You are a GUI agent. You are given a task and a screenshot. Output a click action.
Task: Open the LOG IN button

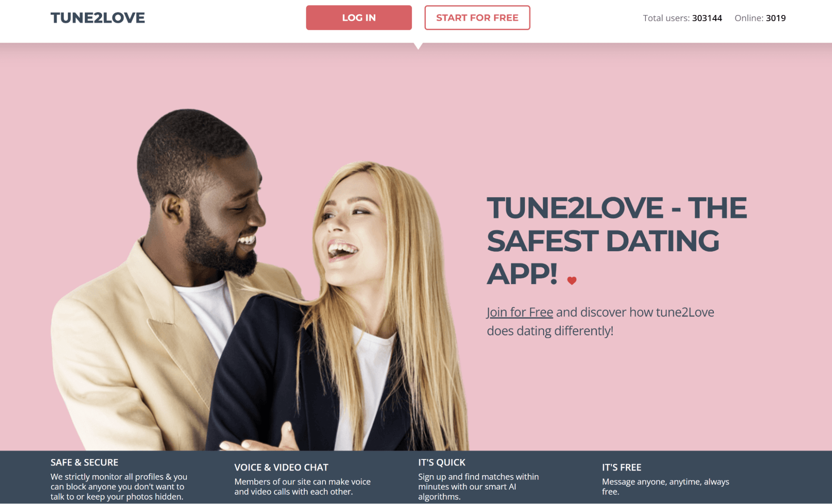pos(359,18)
